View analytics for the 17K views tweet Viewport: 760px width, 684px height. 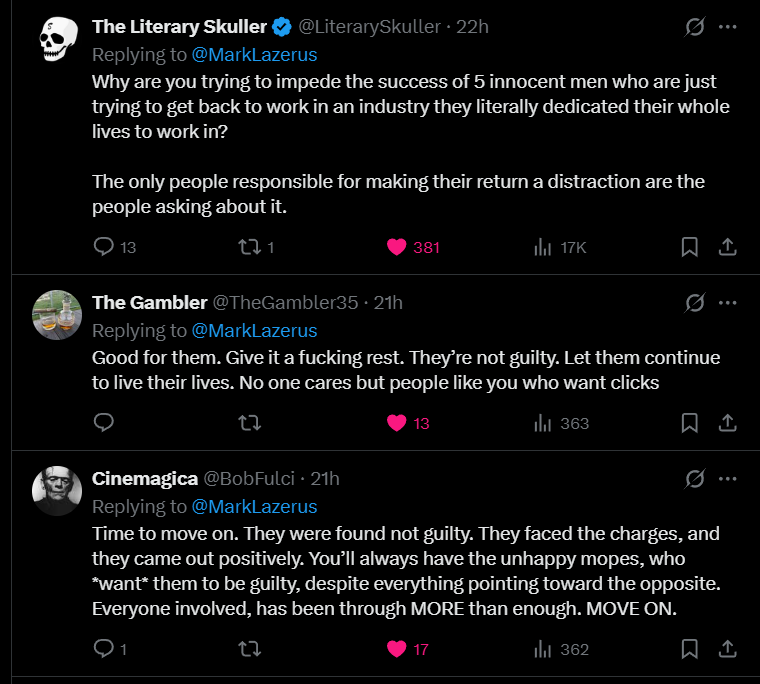(545, 247)
